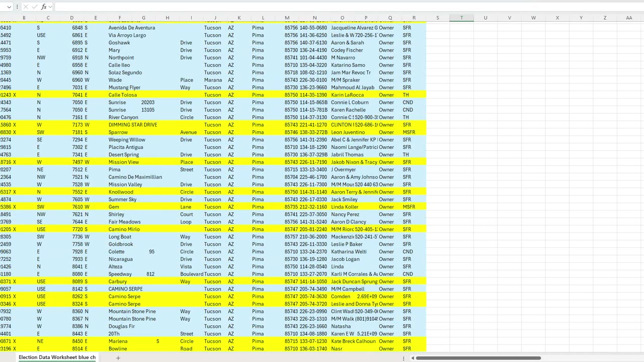Select the 'Linda Koller' name cell
Viewport: 644px width, 362px height.
345,207
